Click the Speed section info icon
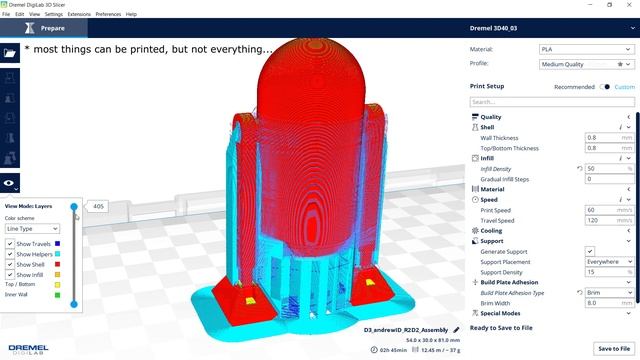 tap(620, 200)
